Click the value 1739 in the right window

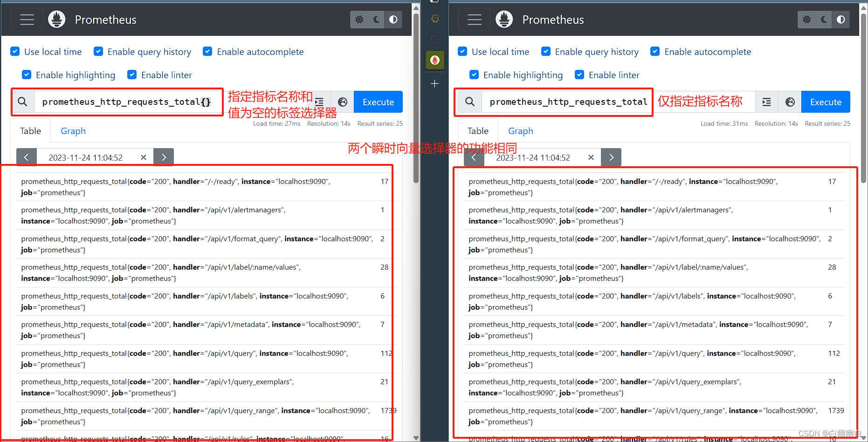[x=836, y=410]
